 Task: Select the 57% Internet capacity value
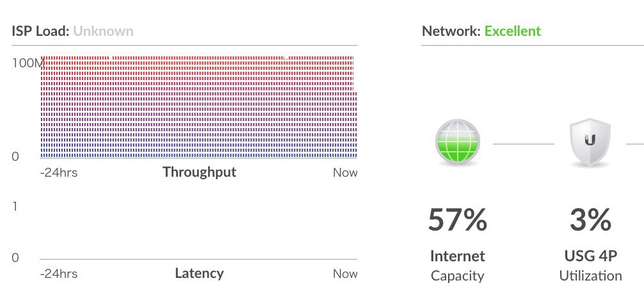pos(458,220)
